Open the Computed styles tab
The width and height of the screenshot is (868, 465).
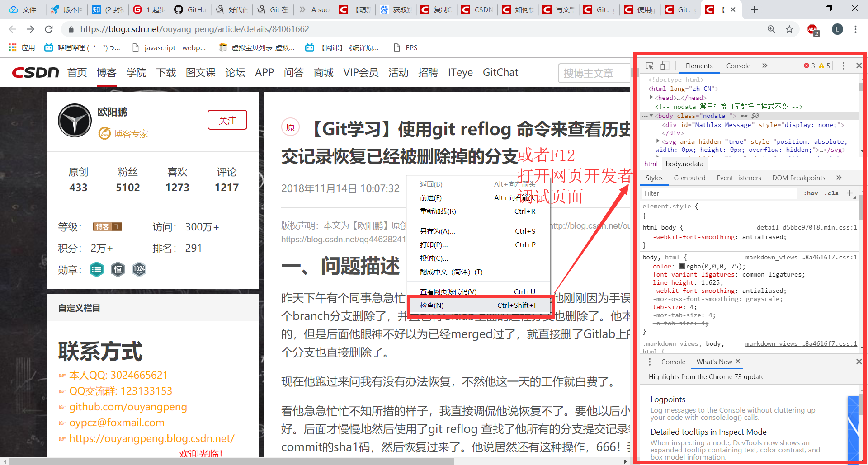689,178
